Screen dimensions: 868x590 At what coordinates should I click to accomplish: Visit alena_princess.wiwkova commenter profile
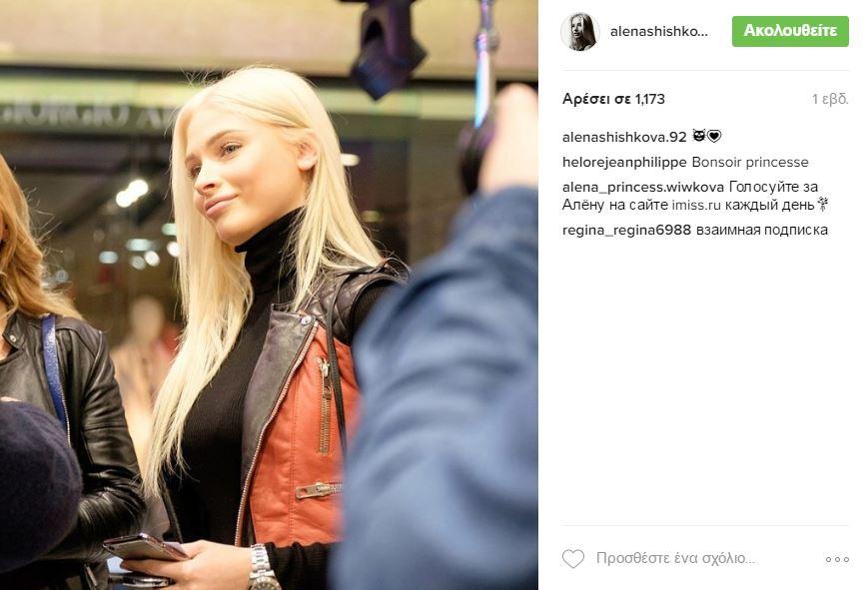[x=642, y=187]
